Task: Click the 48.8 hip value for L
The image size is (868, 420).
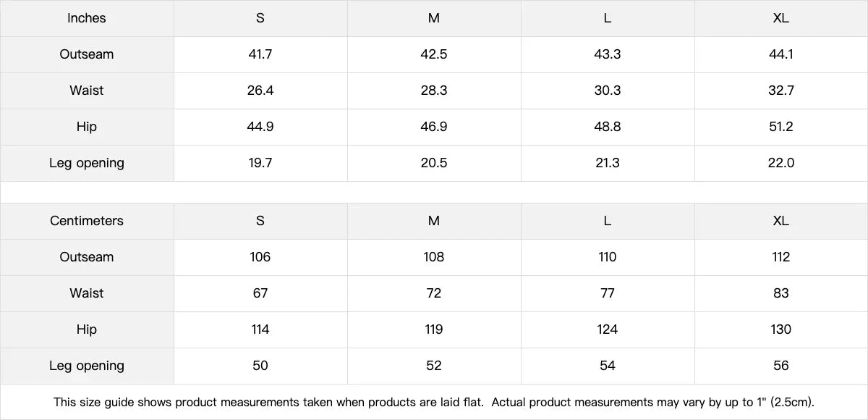Action: [608, 127]
